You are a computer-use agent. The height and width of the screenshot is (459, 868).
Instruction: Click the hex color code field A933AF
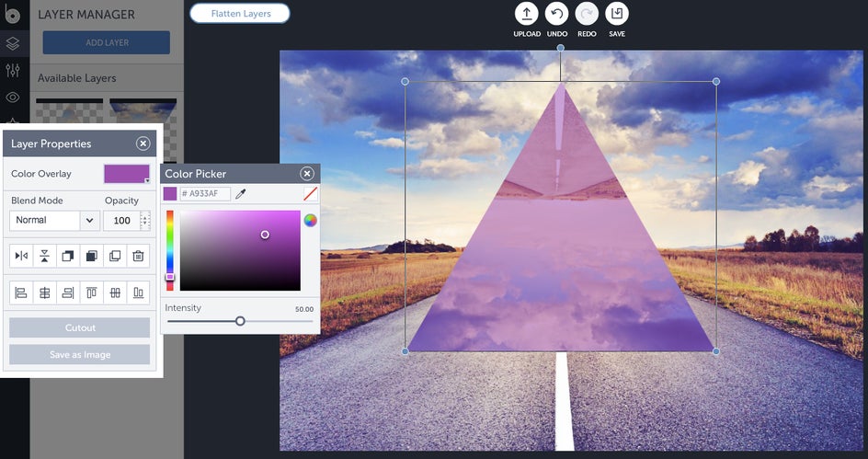click(205, 194)
